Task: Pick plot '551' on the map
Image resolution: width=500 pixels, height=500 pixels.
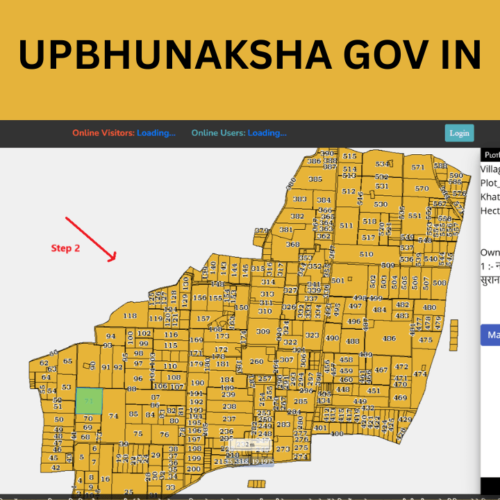Action: coord(414,216)
